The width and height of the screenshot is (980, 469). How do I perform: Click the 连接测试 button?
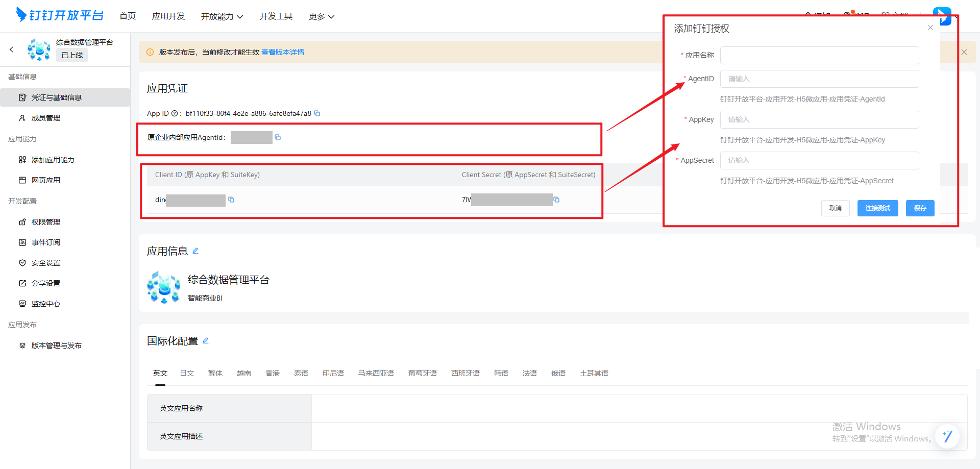click(878, 208)
